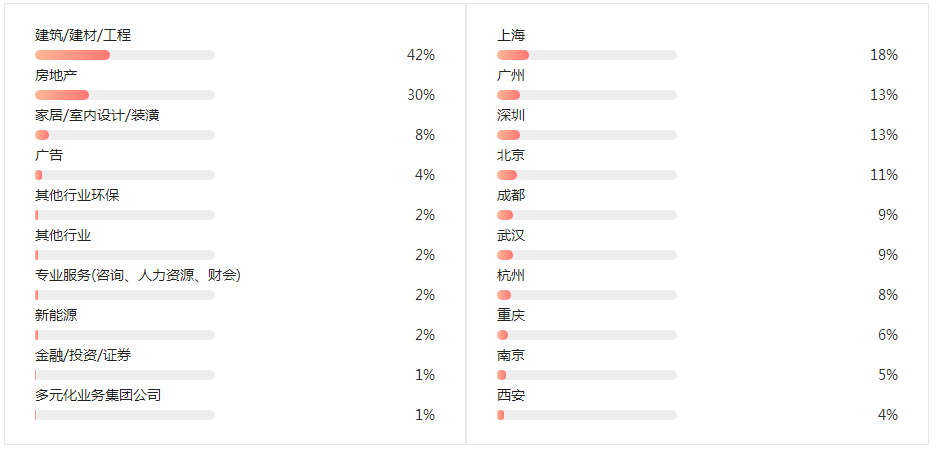Click the 北京 progress bar
This screenshot has width=938, height=452.
587,175
